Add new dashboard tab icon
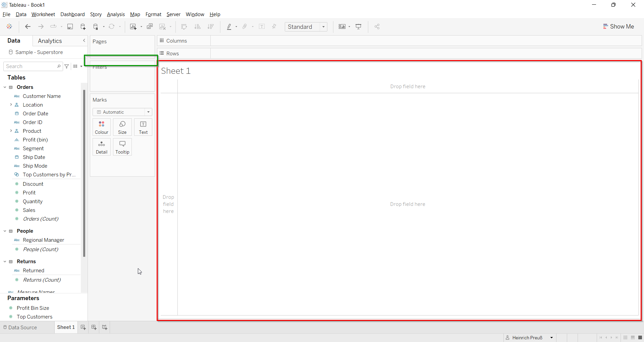Image resolution: width=644 pixels, height=342 pixels. (x=94, y=327)
